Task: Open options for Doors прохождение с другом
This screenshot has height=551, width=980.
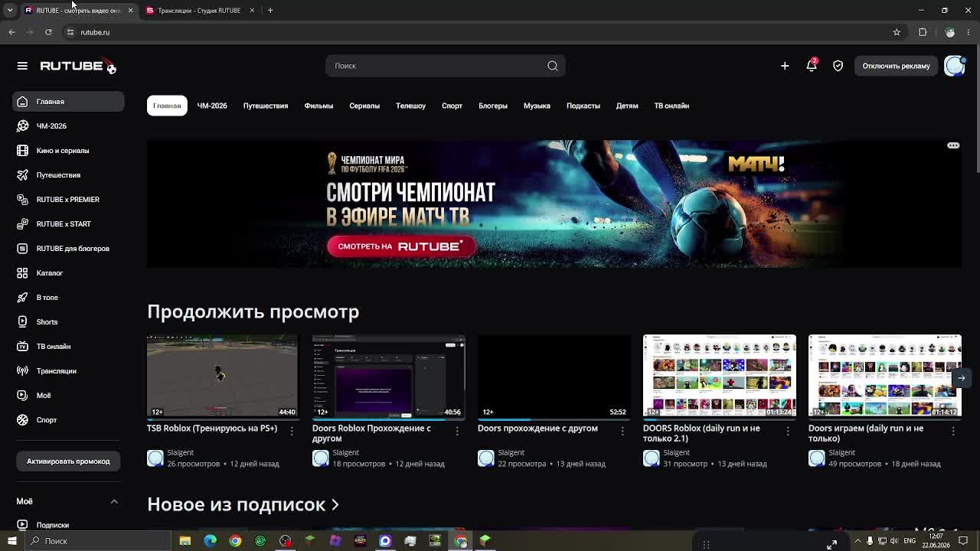Action: (622, 432)
